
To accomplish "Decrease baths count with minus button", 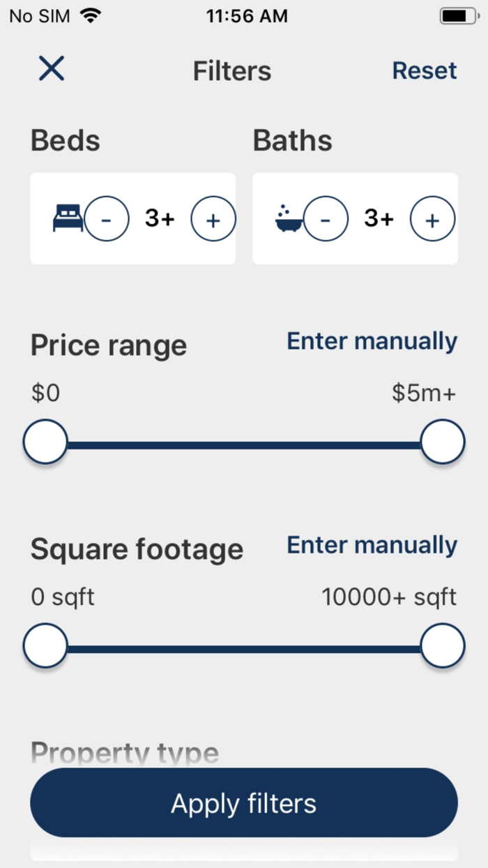I will [326, 219].
